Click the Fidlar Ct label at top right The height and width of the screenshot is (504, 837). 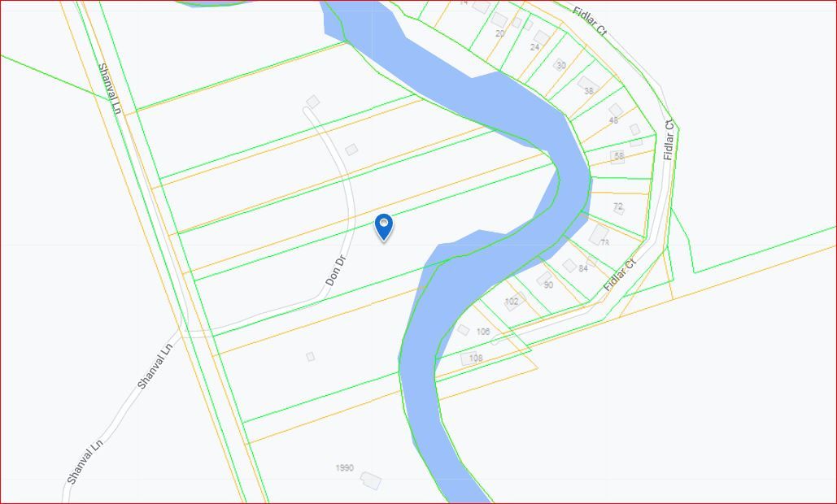(x=590, y=21)
